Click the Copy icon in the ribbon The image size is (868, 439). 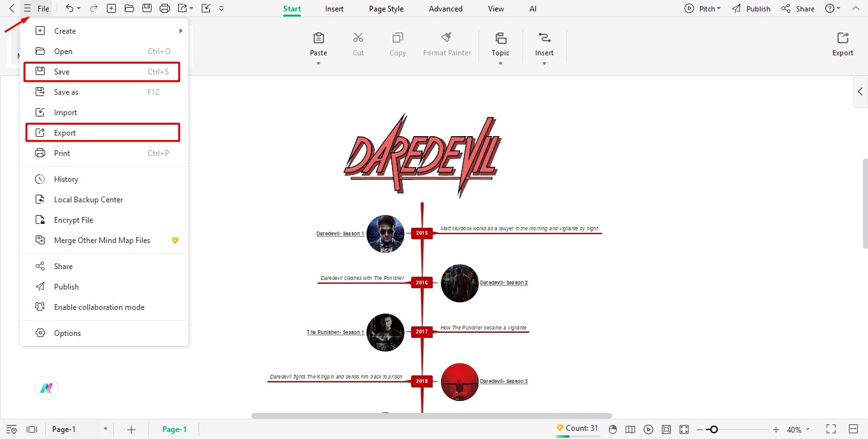(x=398, y=38)
